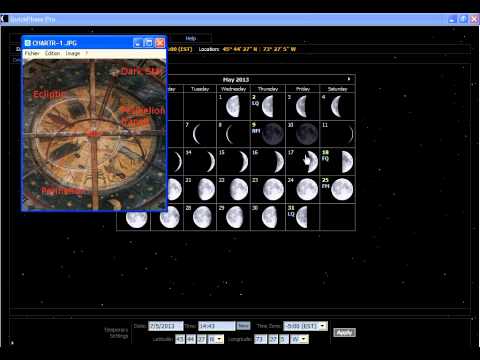Click latitude minutes field

tap(191, 339)
